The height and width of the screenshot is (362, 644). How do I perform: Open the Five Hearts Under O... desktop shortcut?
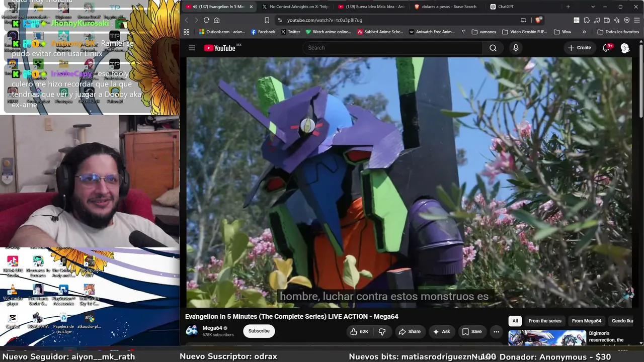click(38, 294)
